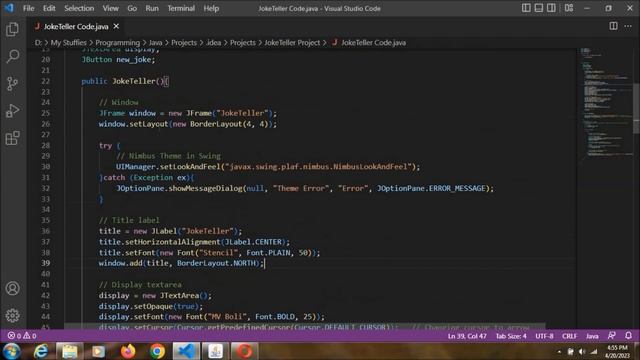
Task: Open the Search view in activity bar
Action: (x=13, y=56)
